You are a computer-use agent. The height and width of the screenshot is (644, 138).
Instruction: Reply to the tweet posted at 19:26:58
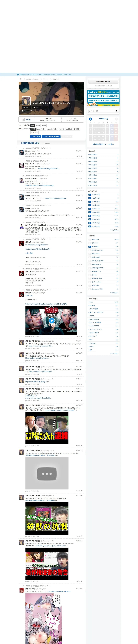coord(77,349)
